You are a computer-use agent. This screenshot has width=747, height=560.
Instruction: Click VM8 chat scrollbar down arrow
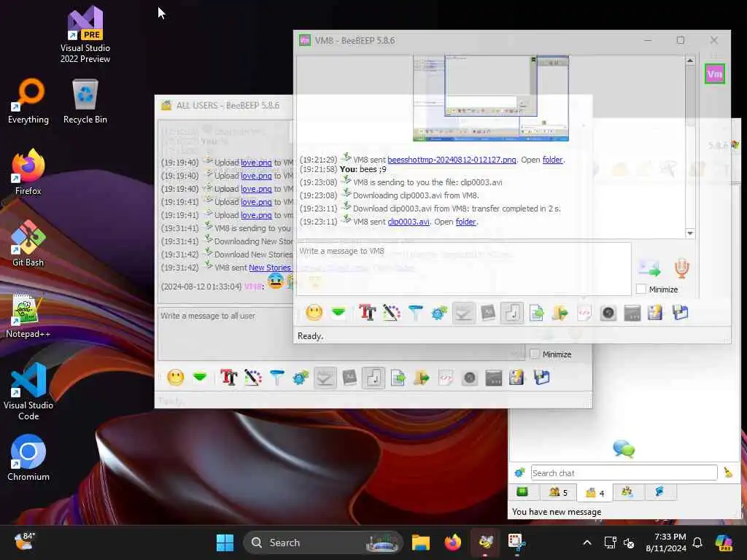690,233
